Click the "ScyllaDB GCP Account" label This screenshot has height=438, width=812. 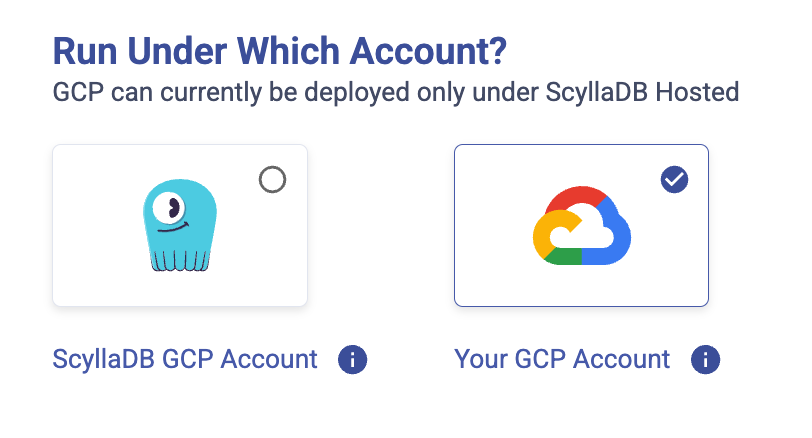pyautogui.click(x=185, y=359)
